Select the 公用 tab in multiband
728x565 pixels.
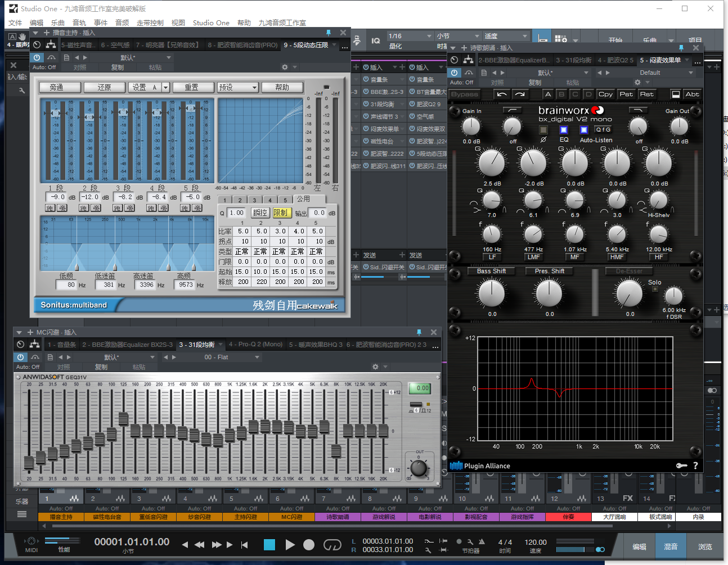pyautogui.click(x=303, y=199)
